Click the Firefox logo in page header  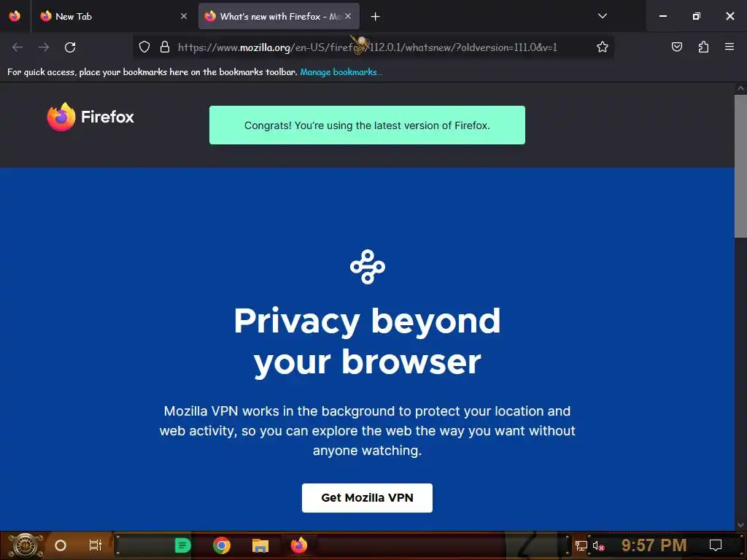tap(90, 117)
